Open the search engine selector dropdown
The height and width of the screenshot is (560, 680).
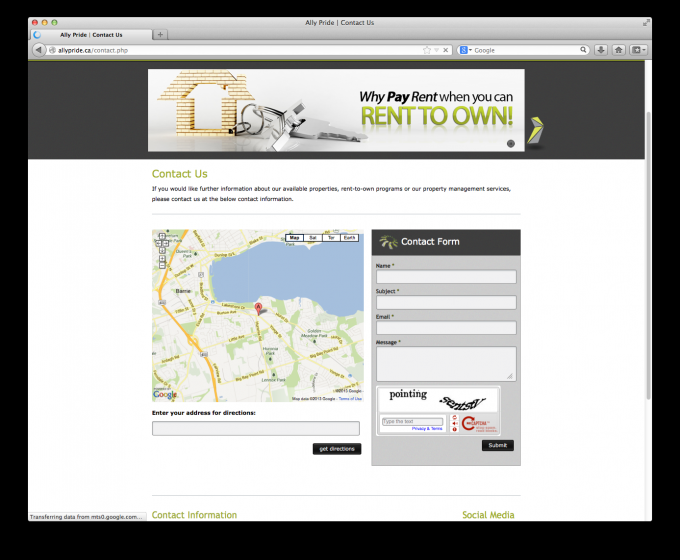[x=466, y=49]
